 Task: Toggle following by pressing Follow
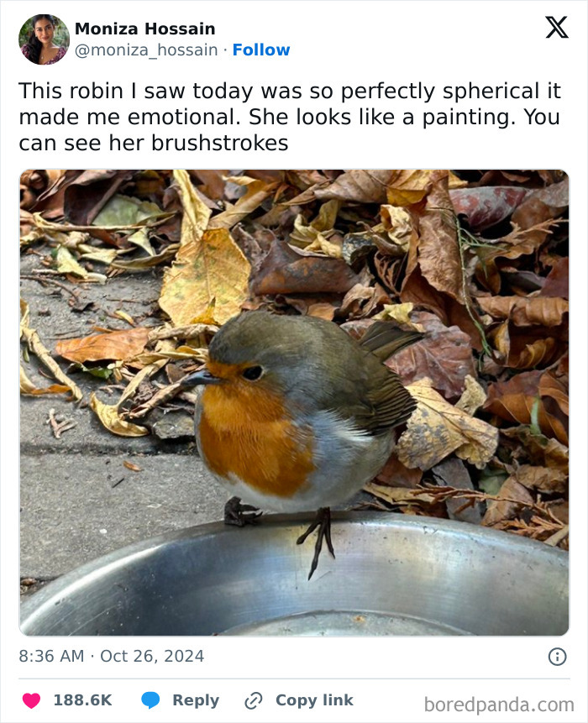coord(261,50)
